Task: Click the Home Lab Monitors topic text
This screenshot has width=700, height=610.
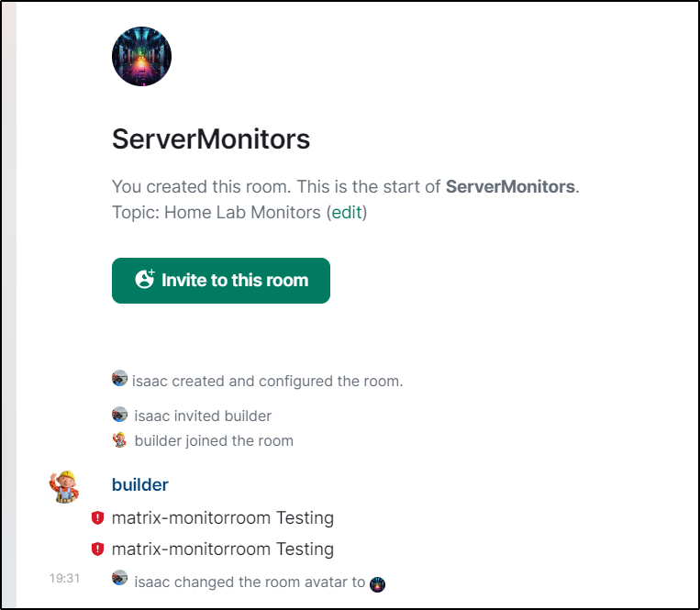Action: (x=242, y=213)
